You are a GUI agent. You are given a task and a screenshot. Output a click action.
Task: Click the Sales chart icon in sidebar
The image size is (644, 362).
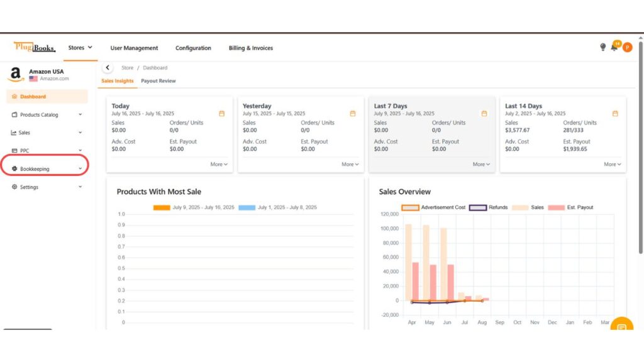pyautogui.click(x=14, y=133)
